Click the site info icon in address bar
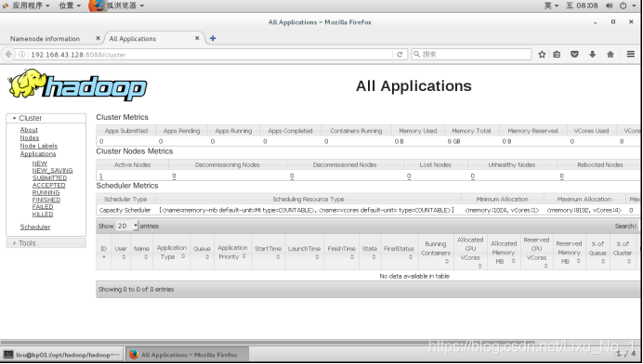This screenshot has height=364, width=643. [22, 54]
